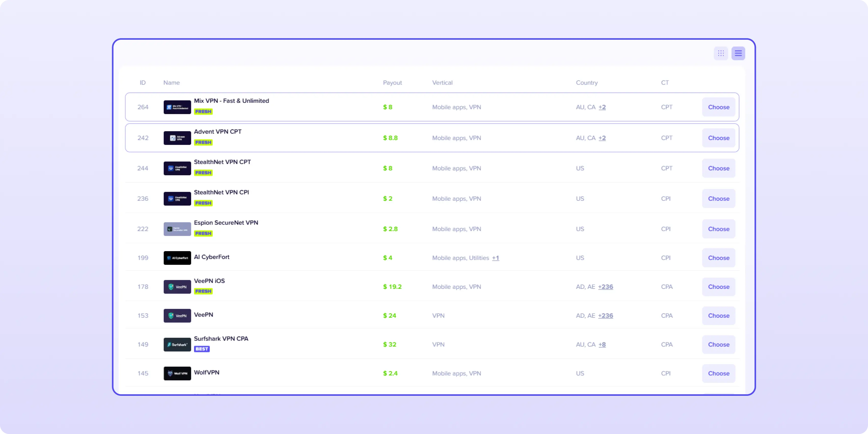868x434 pixels.
Task: Click offer ID 145
Action: [143, 373]
